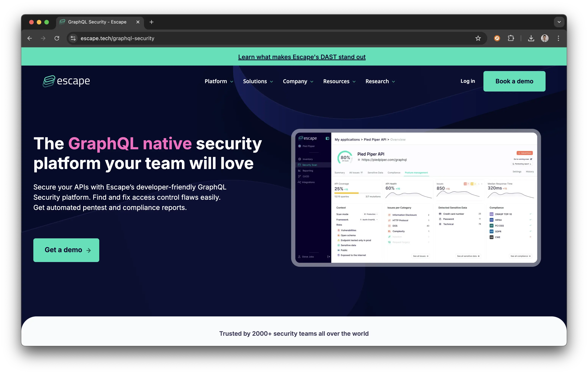Expand the Resources menu
Image resolution: width=588 pixels, height=374 pixels.
coord(339,81)
